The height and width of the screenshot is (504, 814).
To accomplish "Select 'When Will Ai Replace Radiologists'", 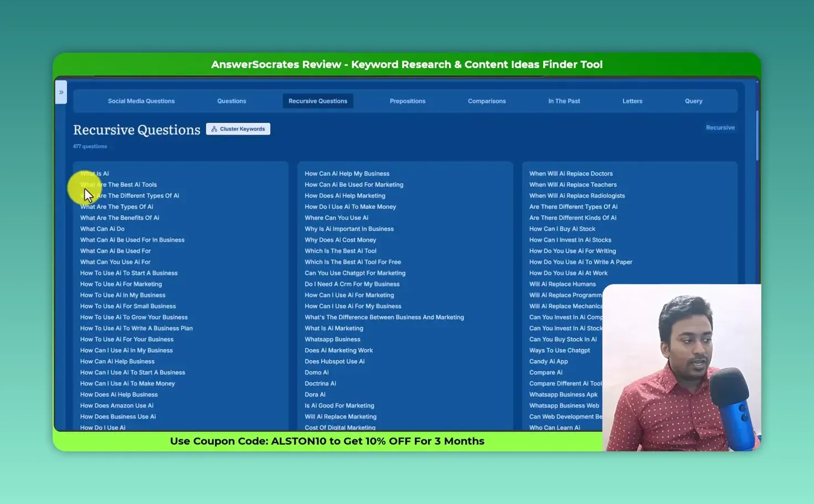I will [x=577, y=196].
